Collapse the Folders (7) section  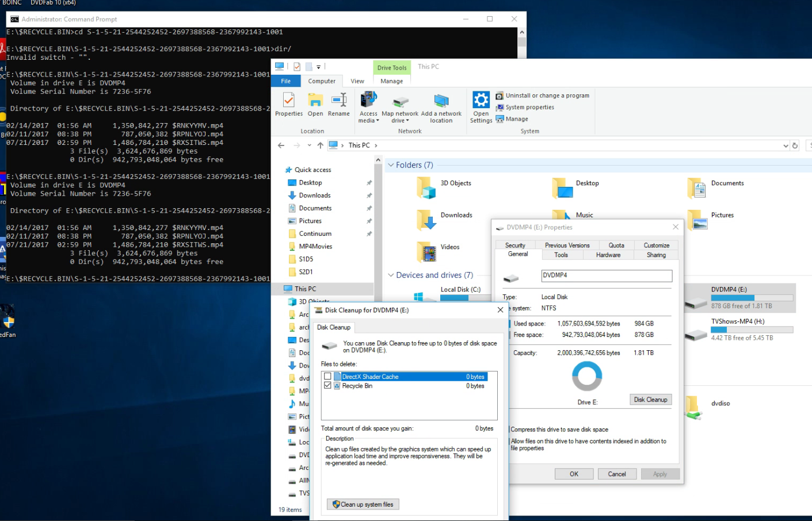pyautogui.click(x=391, y=165)
